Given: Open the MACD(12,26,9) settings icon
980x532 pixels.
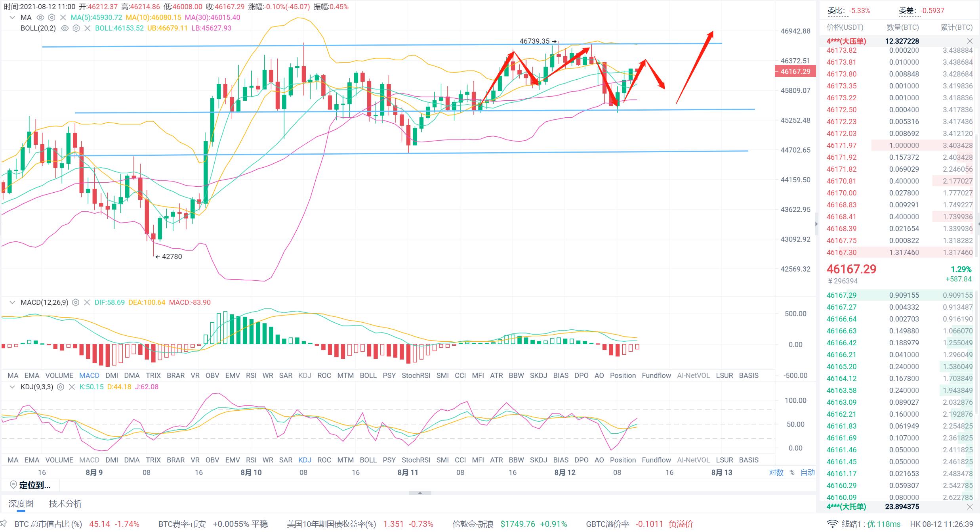Looking at the screenshot, I should [x=76, y=302].
